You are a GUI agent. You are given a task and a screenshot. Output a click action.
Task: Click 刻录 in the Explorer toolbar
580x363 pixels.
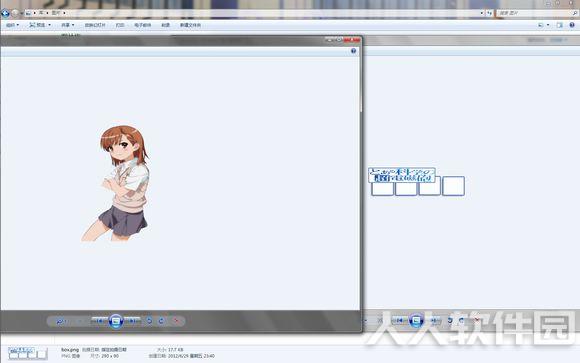pos(165,25)
